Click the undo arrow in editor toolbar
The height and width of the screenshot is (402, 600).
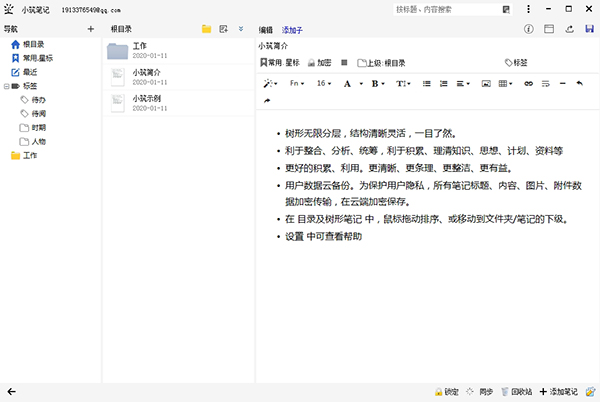pos(579,84)
